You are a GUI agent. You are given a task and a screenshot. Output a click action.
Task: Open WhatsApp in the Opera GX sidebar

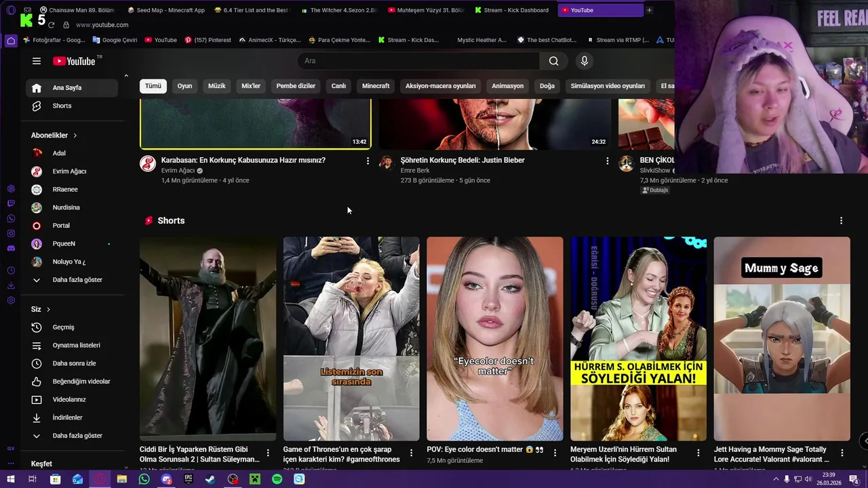point(11,218)
